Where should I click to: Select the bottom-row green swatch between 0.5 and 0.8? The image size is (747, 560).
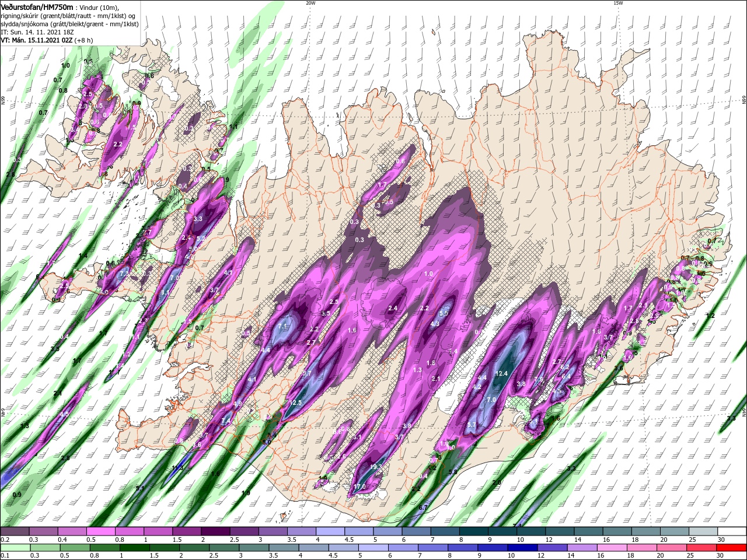75,548
